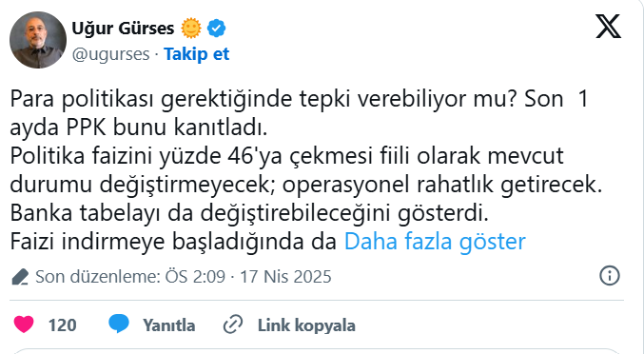Select the Link kopyala label

306,325
